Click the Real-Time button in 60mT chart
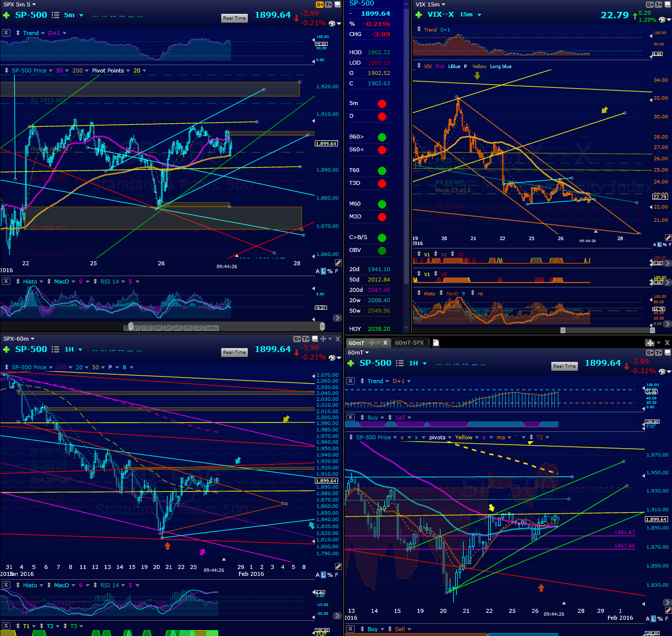Image resolution: width=672 pixels, height=636 pixels. click(564, 366)
